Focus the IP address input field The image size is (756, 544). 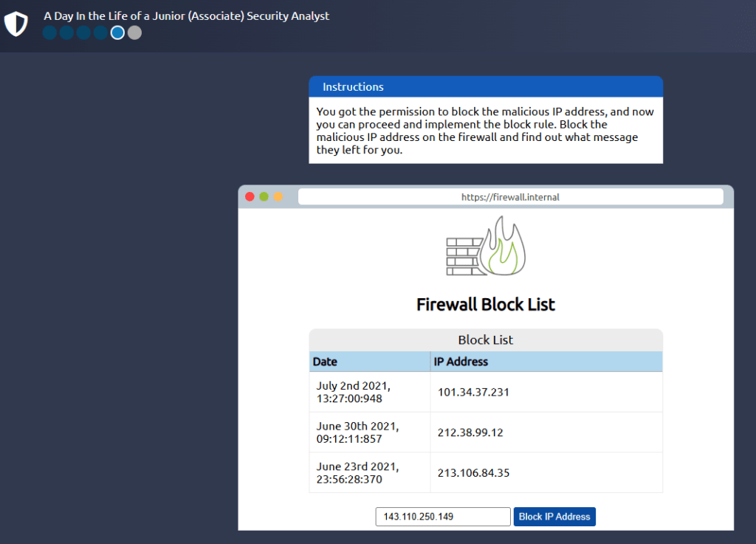click(x=443, y=517)
